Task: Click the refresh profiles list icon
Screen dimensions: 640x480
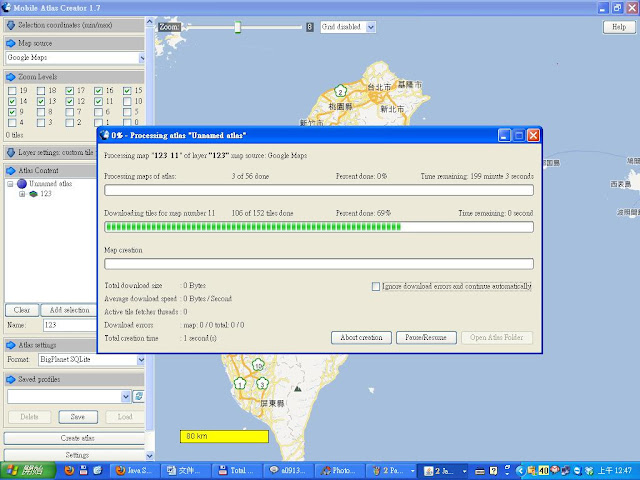Action: [x=139, y=396]
